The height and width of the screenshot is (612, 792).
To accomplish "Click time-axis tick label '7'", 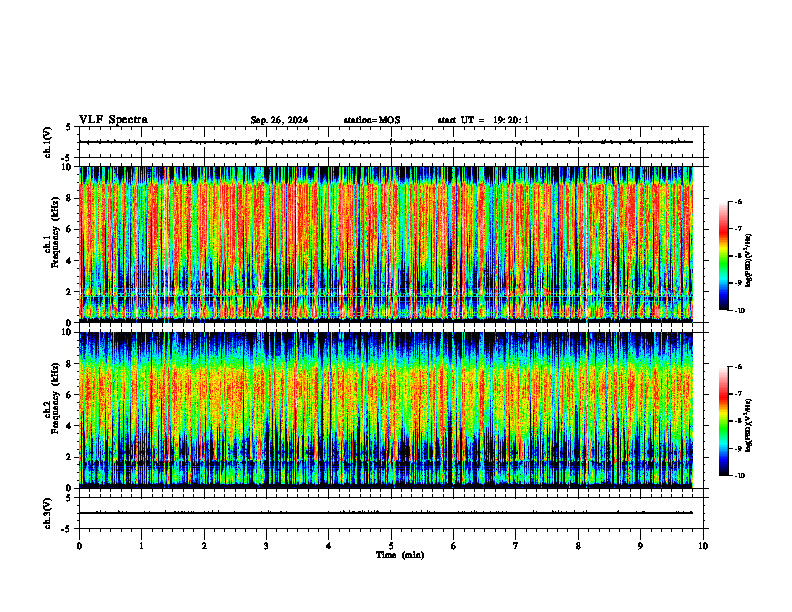I will (516, 546).
